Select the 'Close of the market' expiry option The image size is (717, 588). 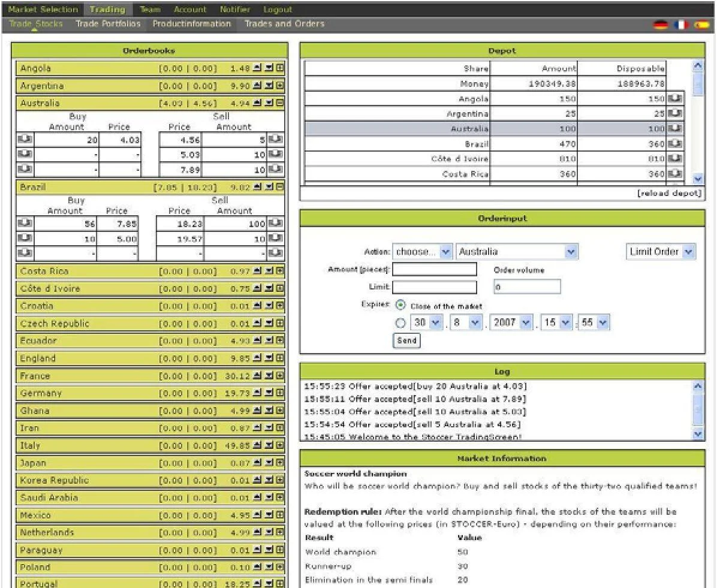(x=400, y=305)
